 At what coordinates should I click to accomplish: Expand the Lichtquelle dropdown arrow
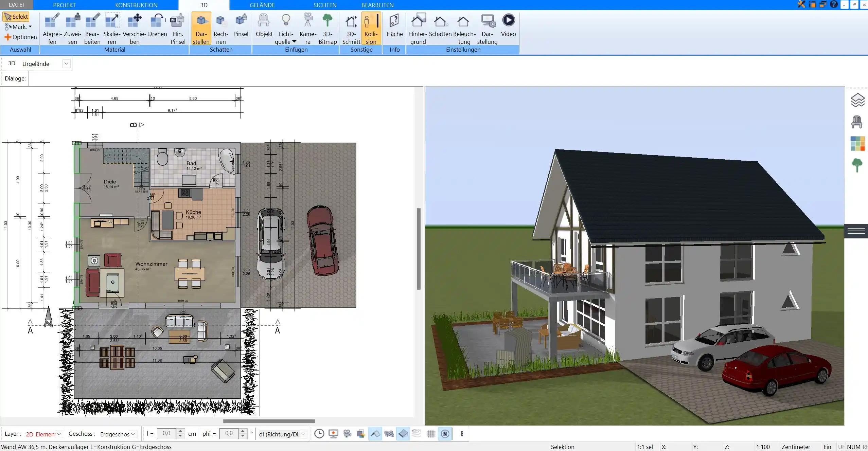pyautogui.click(x=294, y=41)
